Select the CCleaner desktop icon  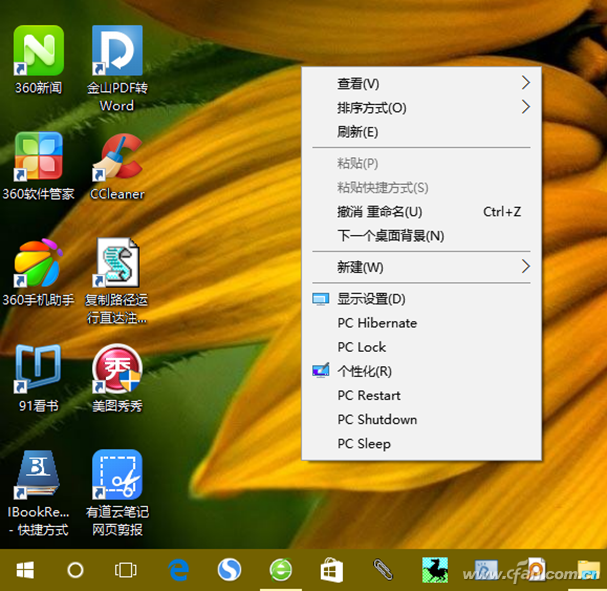(117, 158)
